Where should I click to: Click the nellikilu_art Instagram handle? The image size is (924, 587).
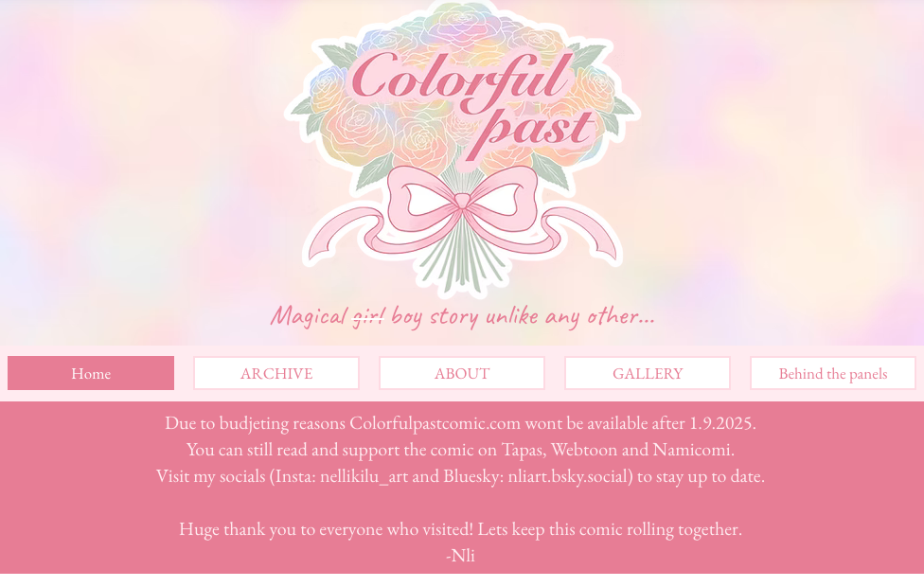point(364,476)
